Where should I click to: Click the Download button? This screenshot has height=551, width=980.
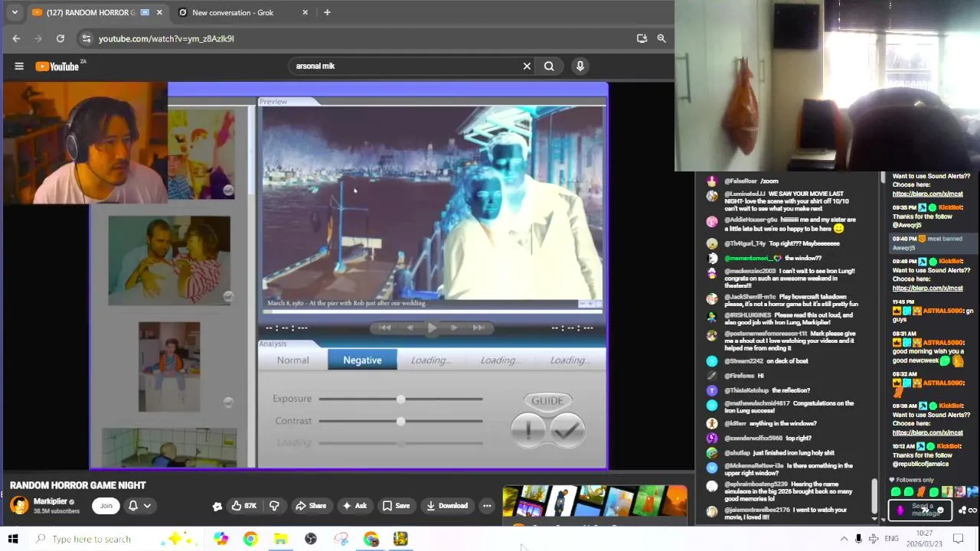[x=447, y=506]
